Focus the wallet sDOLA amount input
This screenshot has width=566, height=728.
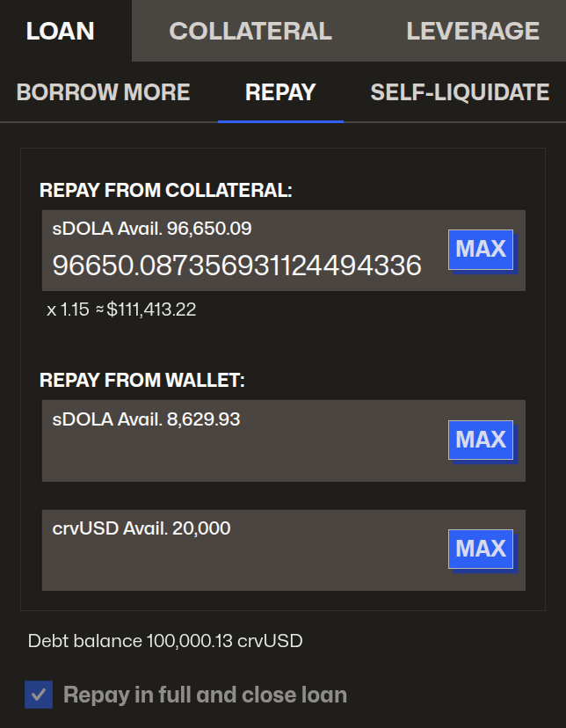point(237,454)
